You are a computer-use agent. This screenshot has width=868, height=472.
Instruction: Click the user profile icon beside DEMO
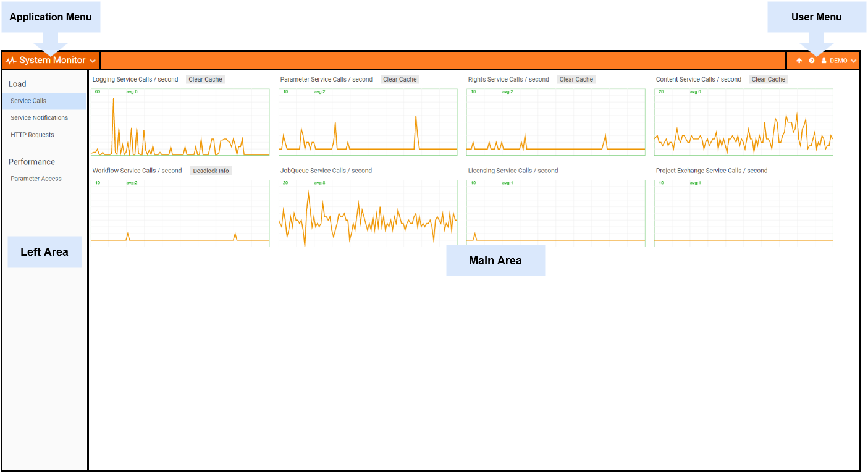[824, 61]
